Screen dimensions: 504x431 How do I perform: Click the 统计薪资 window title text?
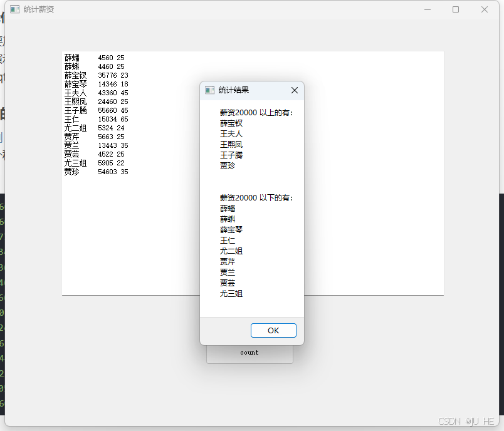pos(39,9)
